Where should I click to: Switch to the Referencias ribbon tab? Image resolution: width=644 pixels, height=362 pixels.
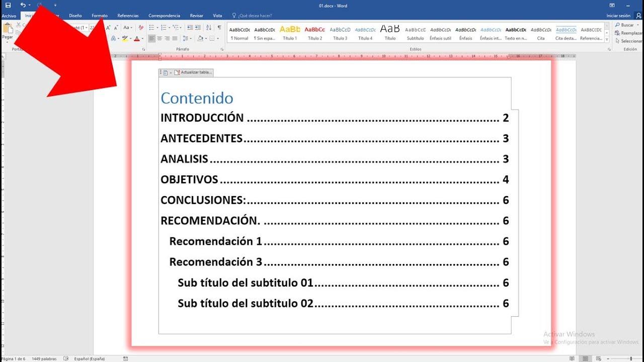(x=128, y=15)
